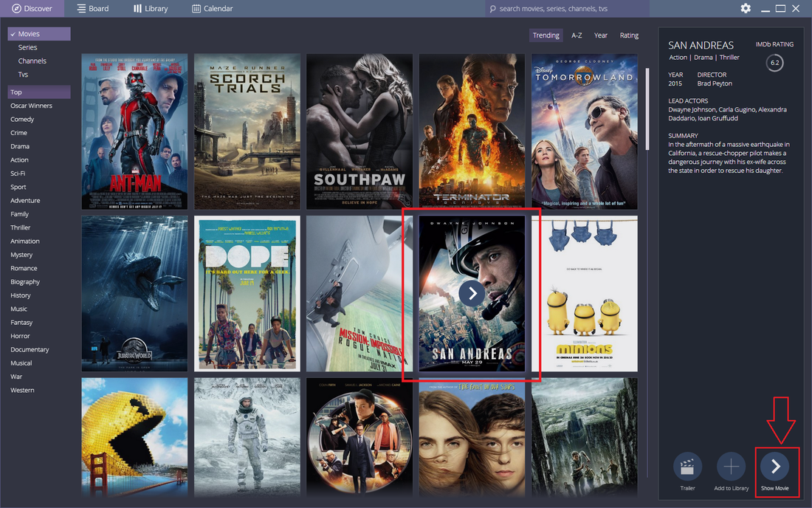Filter by Mystery genre
This screenshot has width=812, height=508.
pyautogui.click(x=21, y=255)
